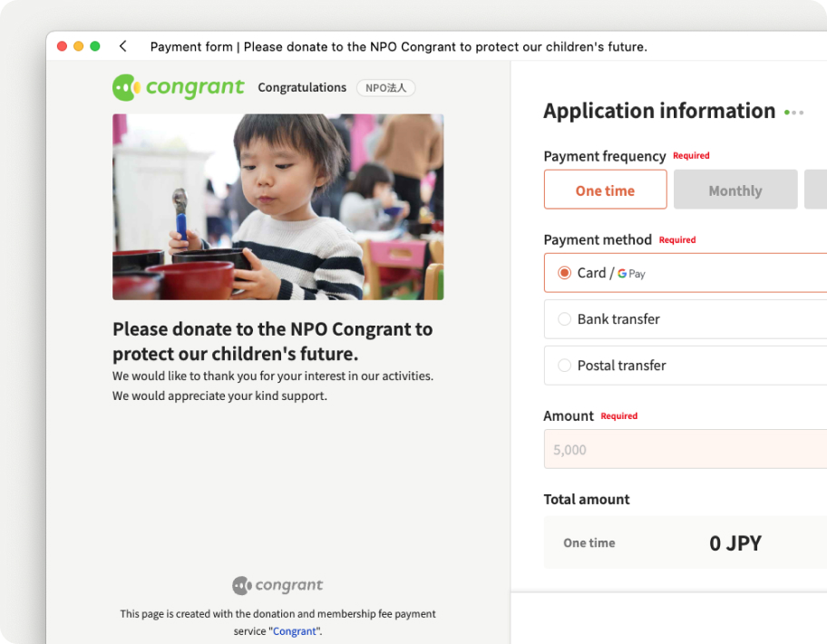Click the green congrant logo icon

point(126,88)
